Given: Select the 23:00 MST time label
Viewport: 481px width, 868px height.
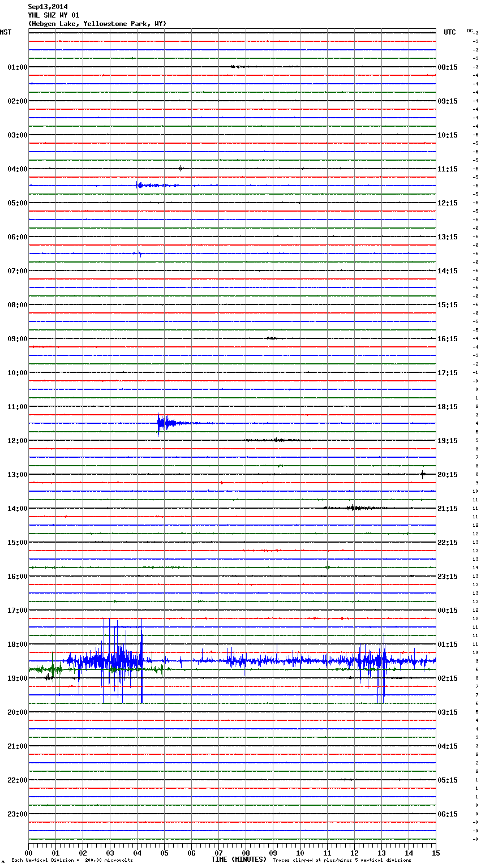Looking at the screenshot, I should [x=17, y=814].
